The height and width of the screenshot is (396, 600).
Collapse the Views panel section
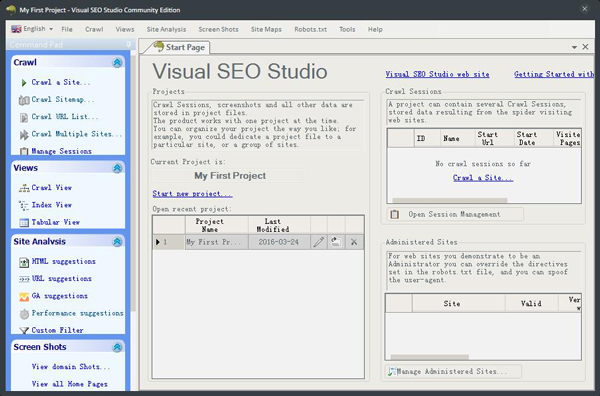117,168
